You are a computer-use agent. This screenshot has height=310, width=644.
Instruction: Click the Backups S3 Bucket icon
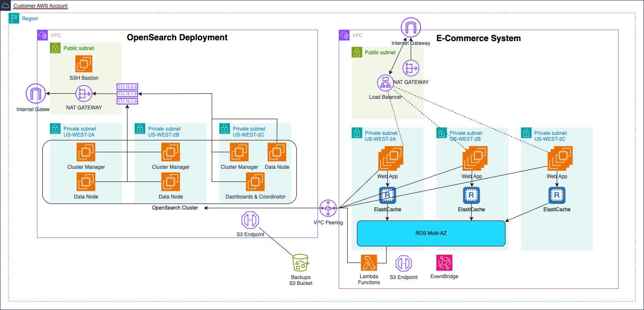(301, 263)
